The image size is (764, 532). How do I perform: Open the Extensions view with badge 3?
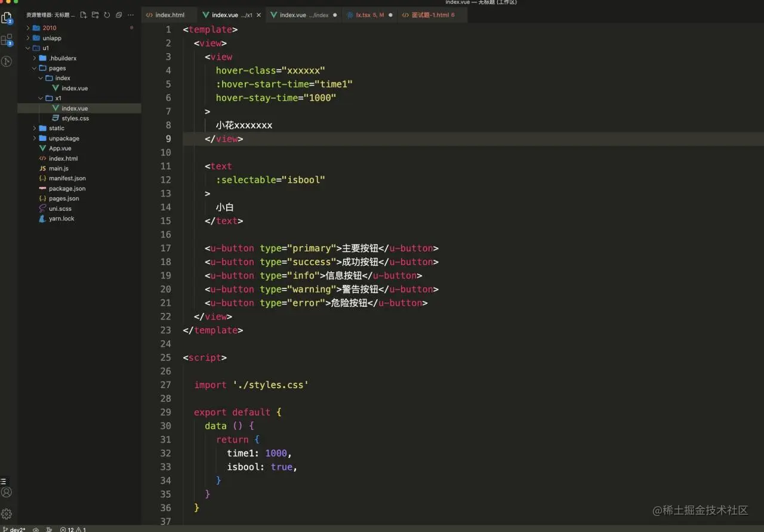pyautogui.click(x=7, y=40)
